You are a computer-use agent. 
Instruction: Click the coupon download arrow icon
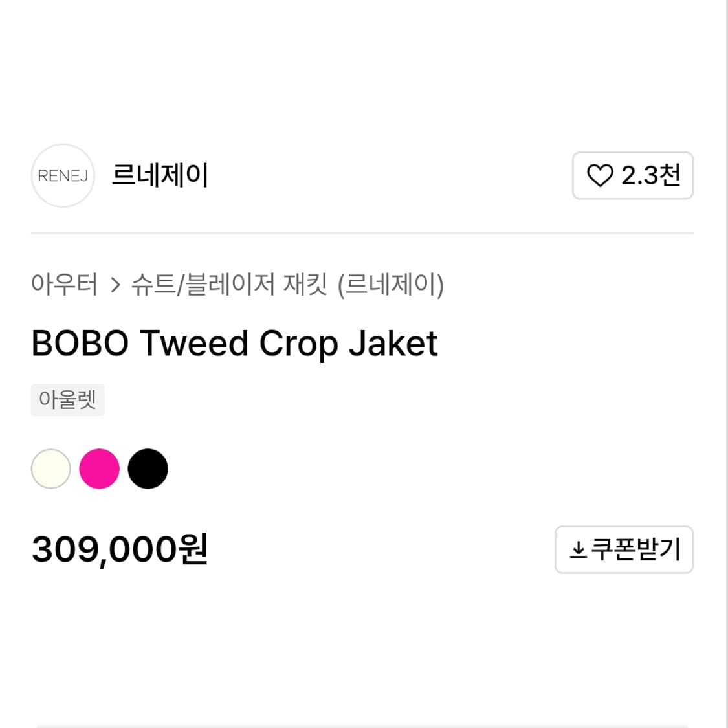click(x=580, y=549)
